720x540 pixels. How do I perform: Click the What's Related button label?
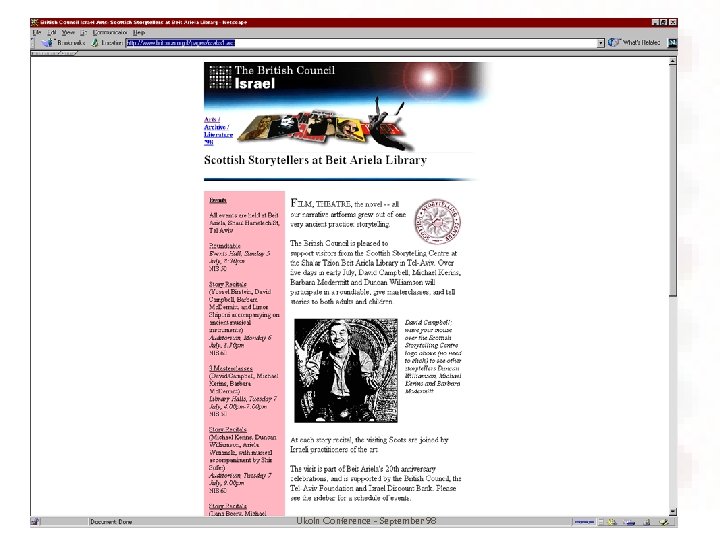(x=641, y=43)
